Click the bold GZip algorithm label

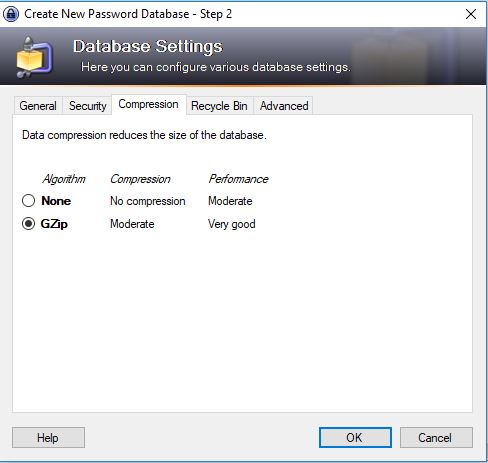click(x=54, y=224)
